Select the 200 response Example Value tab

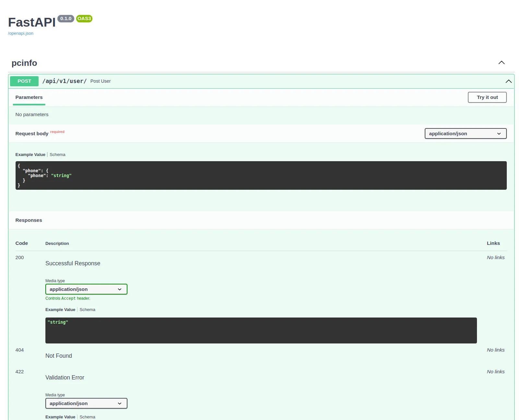(60, 310)
